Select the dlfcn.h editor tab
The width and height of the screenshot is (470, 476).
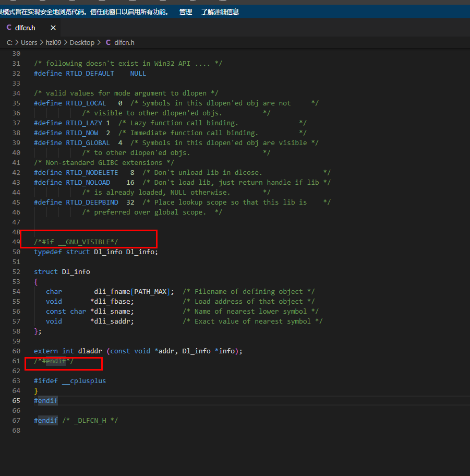coord(25,28)
